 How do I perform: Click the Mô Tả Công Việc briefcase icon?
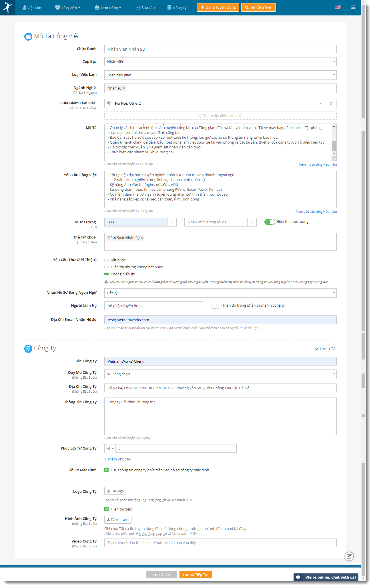click(28, 37)
